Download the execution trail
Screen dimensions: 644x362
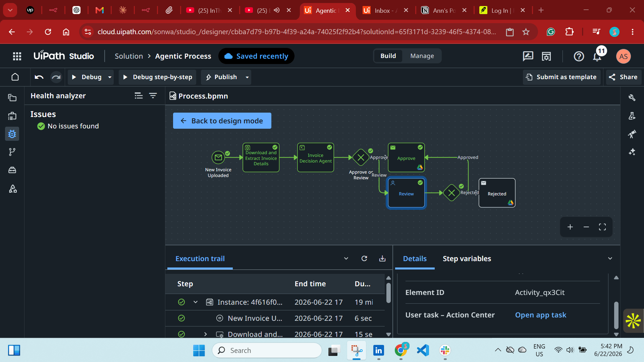click(382, 258)
